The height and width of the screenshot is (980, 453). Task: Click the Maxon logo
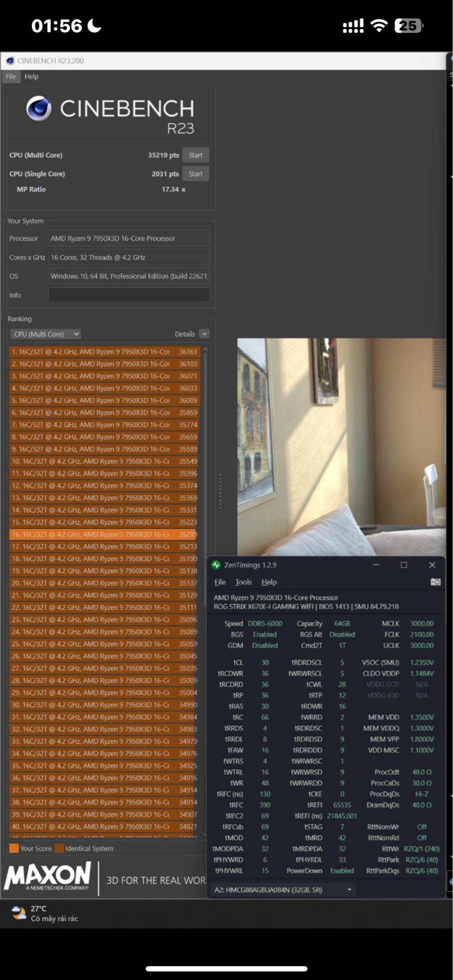point(47,876)
